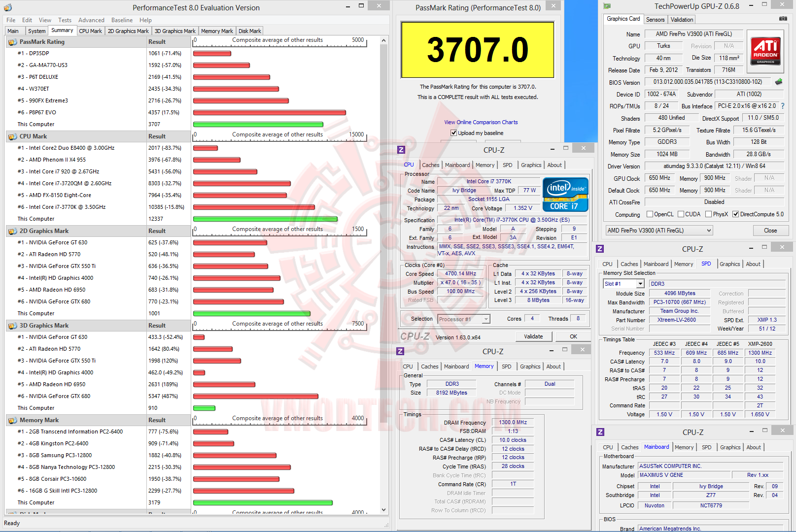Click the GPU-Z graphics card title bar icon
This screenshot has height=532, width=796.
(x=607, y=6)
